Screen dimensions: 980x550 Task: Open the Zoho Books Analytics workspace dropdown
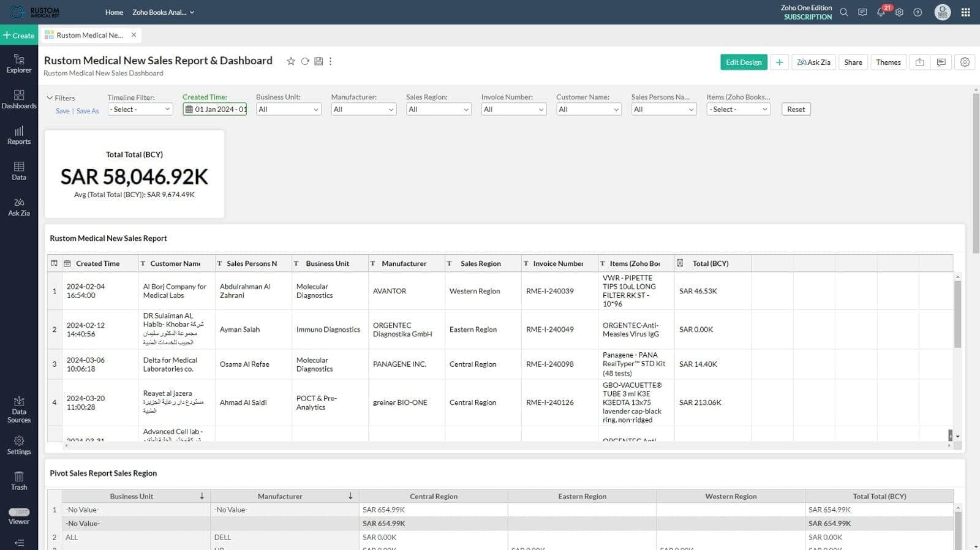(163, 12)
